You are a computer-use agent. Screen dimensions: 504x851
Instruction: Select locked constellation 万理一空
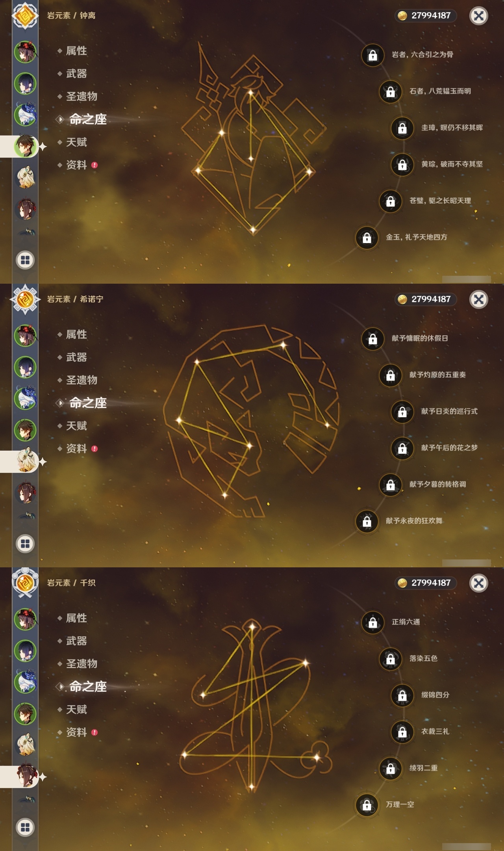click(x=385, y=805)
